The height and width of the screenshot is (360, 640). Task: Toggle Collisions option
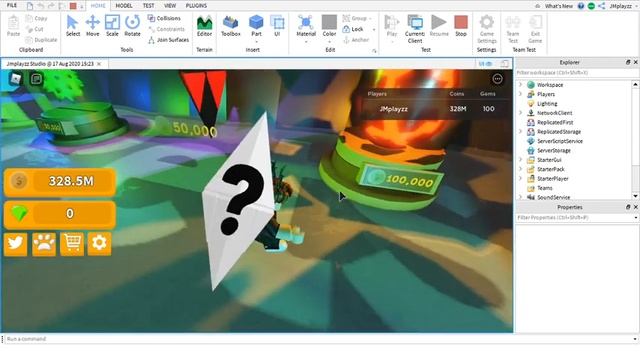click(x=164, y=18)
